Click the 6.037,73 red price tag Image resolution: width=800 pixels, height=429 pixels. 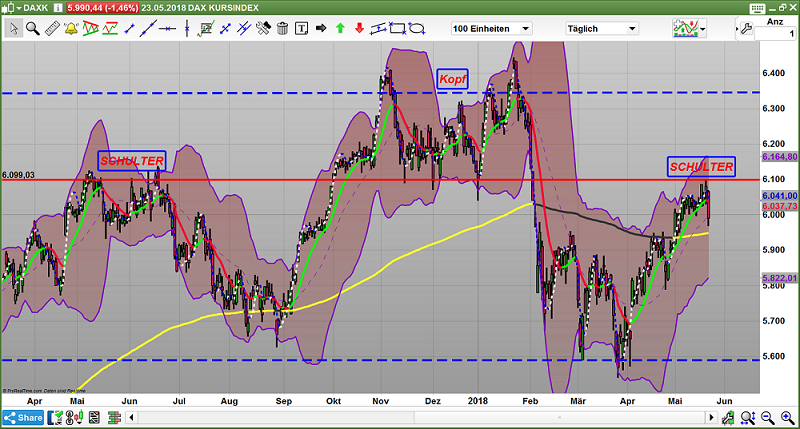coord(780,206)
